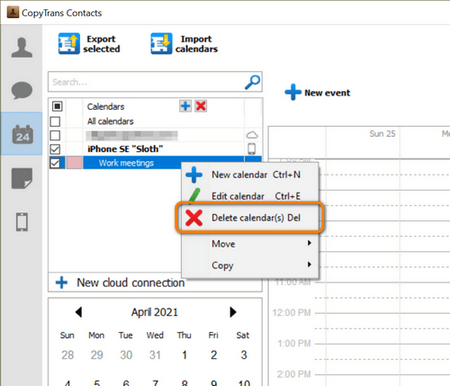The width and height of the screenshot is (450, 386).
Task: Click the Export selected label
Action: [101, 44]
